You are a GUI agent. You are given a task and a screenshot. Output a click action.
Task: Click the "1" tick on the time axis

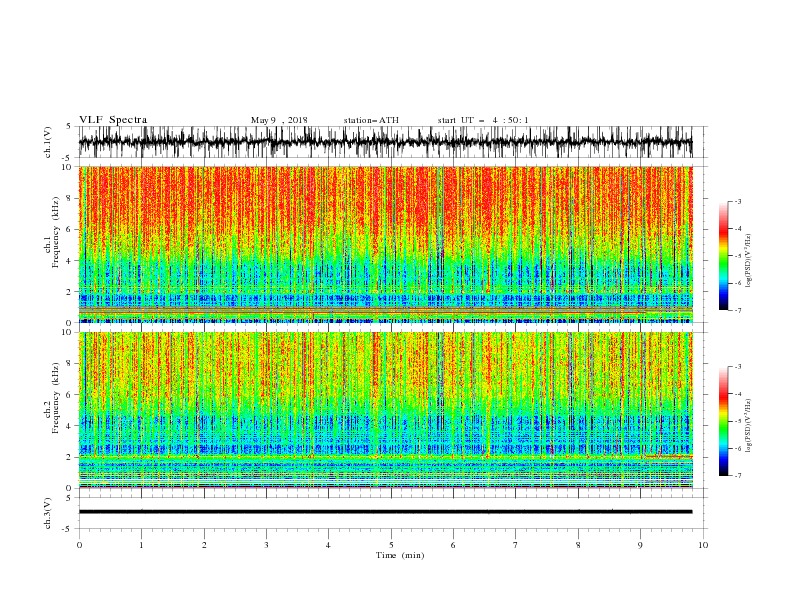(141, 545)
